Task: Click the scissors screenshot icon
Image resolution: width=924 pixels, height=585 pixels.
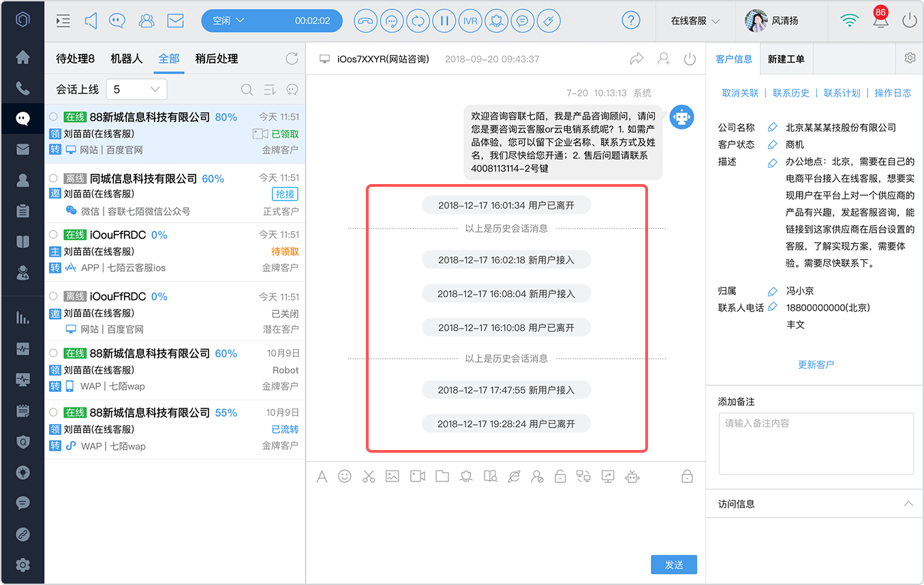Action: [x=369, y=476]
